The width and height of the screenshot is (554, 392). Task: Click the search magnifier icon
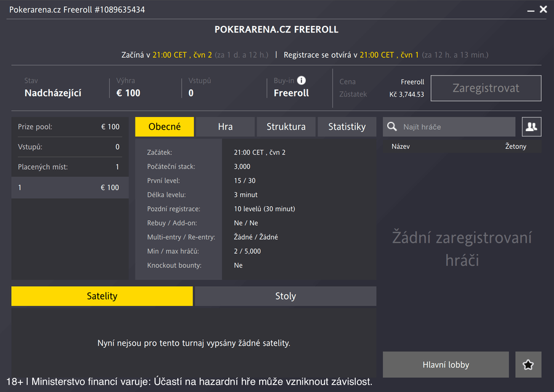click(x=392, y=126)
